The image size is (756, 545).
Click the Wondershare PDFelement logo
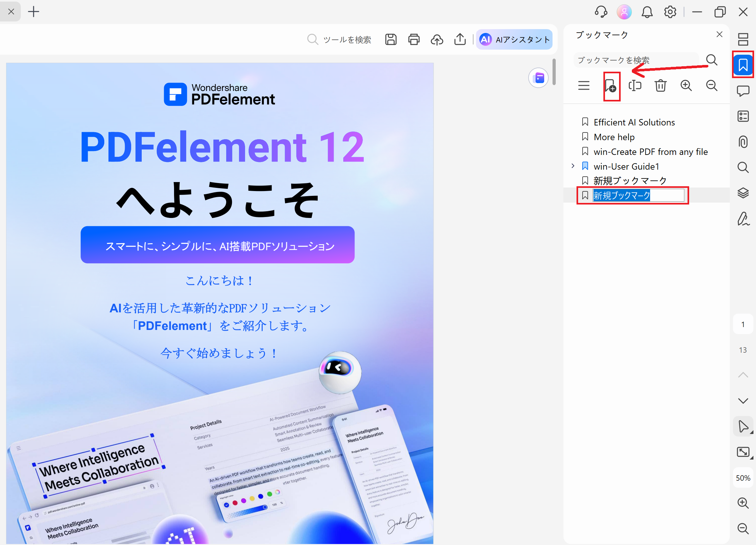pos(219,94)
